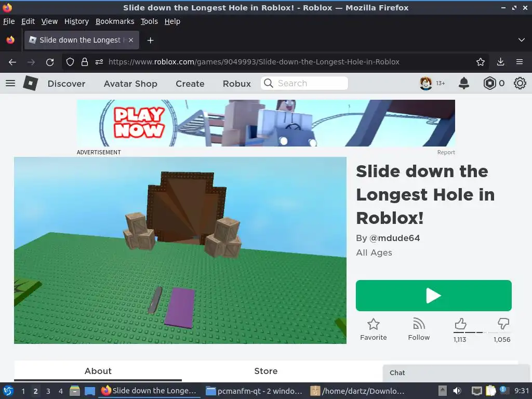Click the game preview thumbnail
The image size is (532, 399).
(x=180, y=250)
